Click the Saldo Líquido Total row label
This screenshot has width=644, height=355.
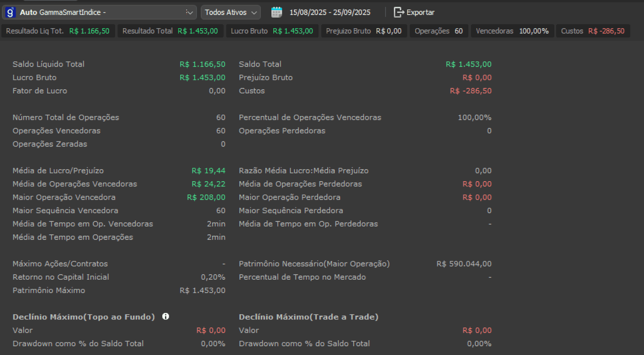[x=49, y=64]
